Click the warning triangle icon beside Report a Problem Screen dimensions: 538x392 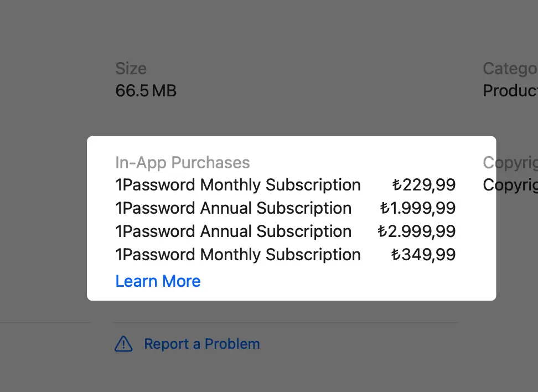pyautogui.click(x=124, y=344)
